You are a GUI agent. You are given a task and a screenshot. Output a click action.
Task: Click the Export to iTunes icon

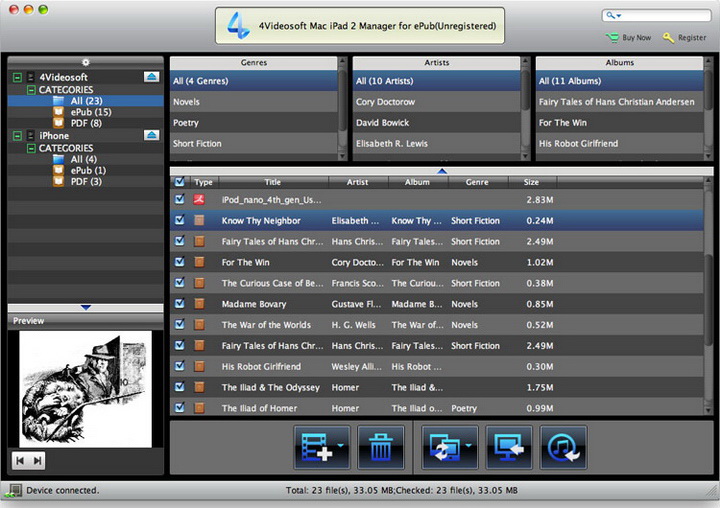tap(563, 447)
